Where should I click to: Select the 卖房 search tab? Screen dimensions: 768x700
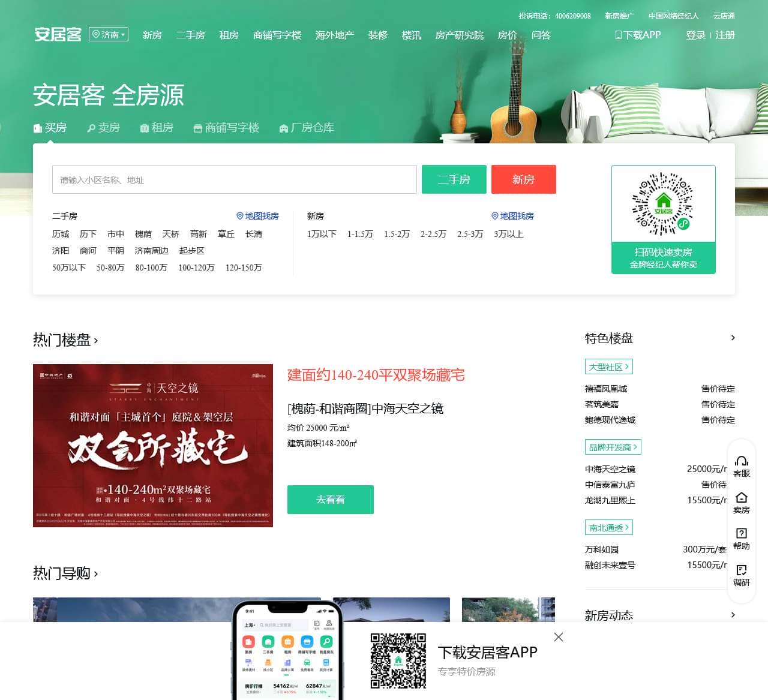(103, 128)
